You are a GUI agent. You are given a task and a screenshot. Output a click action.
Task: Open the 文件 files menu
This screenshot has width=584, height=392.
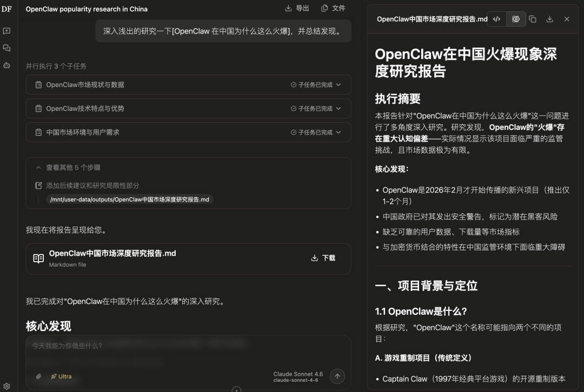click(333, 8)
